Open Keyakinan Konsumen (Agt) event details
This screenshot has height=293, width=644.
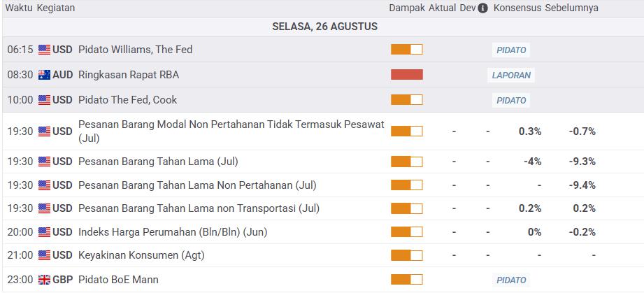[141, 255]
